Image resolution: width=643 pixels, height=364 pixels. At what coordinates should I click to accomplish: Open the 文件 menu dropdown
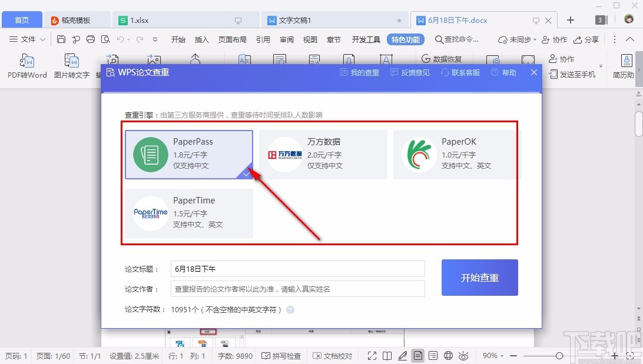click(28, 39)
